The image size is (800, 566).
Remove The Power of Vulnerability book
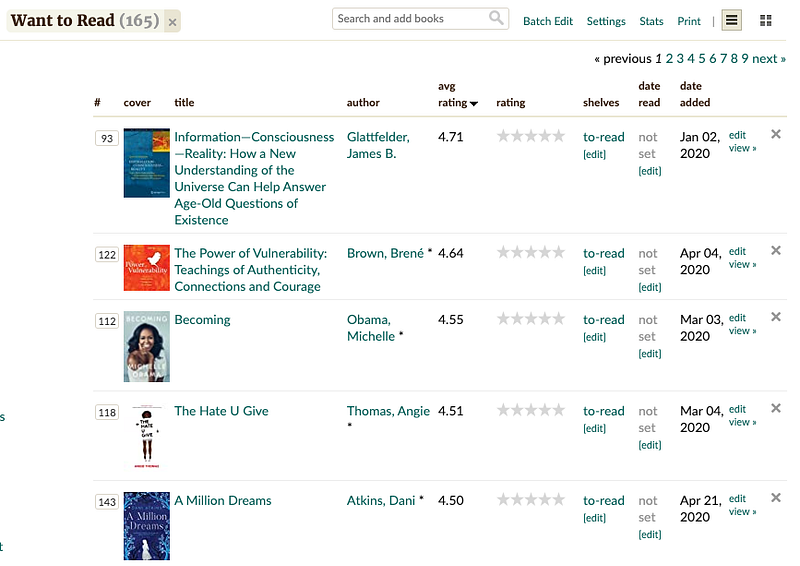tap(776, 250)
